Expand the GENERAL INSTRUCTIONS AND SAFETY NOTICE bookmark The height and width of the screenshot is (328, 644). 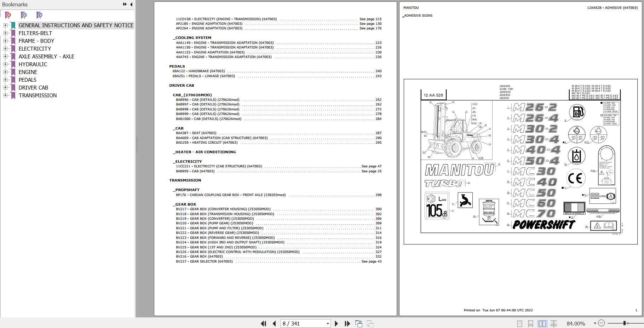point(5,25)
